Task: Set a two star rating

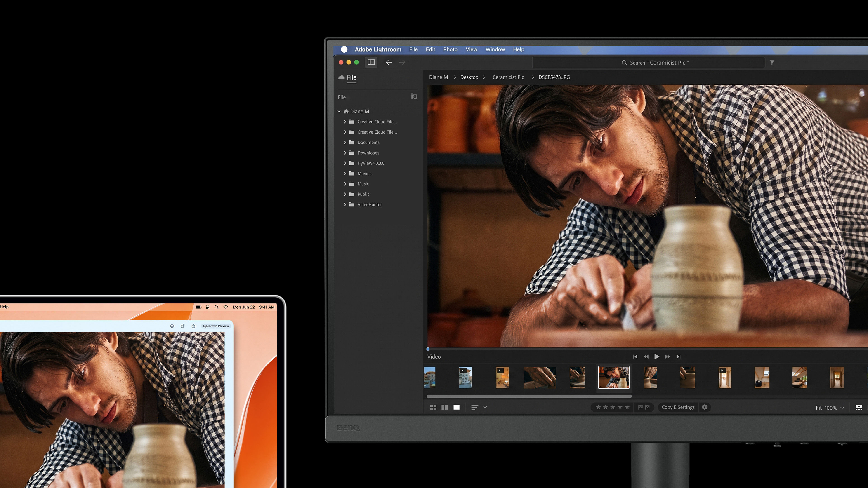Action: pyautogui.click(x=606, y=407)
